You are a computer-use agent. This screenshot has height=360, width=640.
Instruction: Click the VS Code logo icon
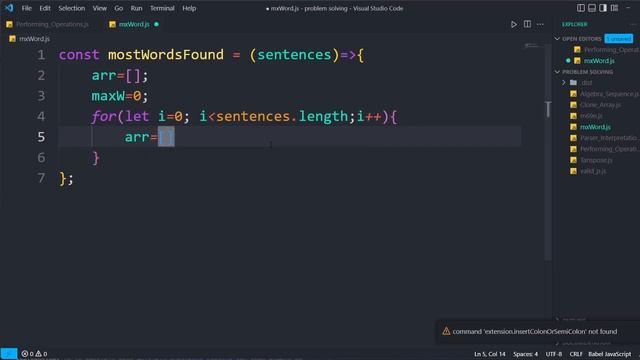[x=9, y=8]
